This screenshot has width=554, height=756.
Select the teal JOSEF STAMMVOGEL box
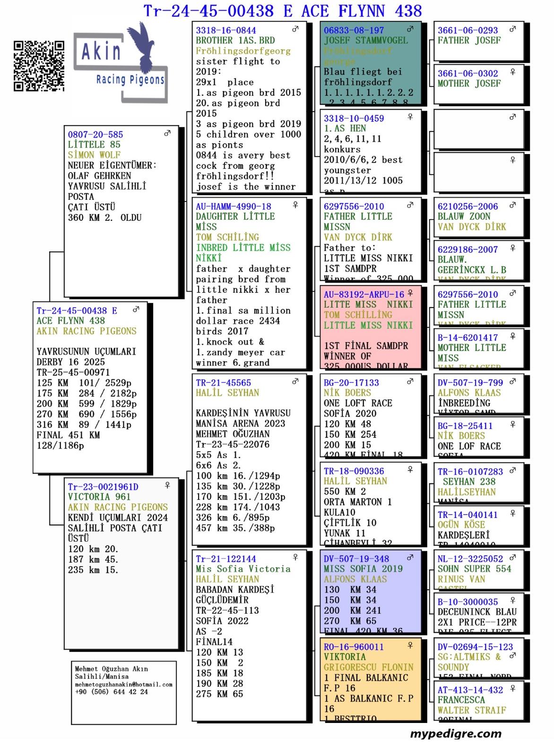(370, 64)
